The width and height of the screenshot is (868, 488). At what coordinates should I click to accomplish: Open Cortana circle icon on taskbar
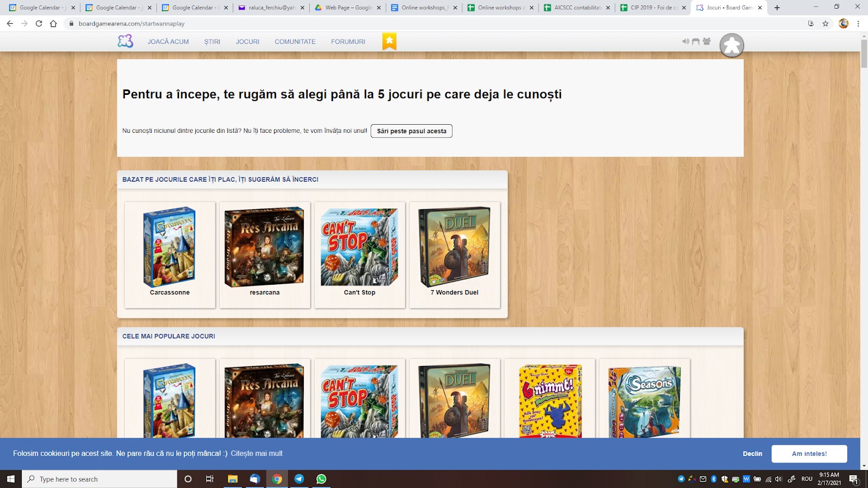pyautogui.click(x=188, y=479)
